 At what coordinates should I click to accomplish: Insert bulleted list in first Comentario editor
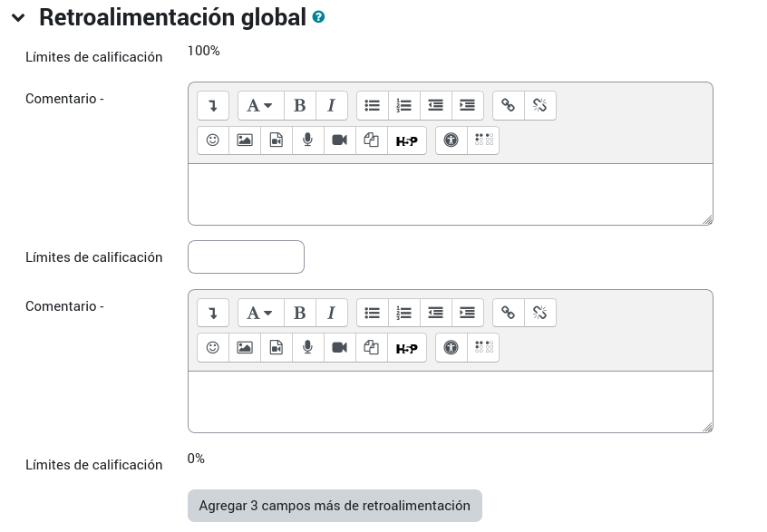[373, 106]
